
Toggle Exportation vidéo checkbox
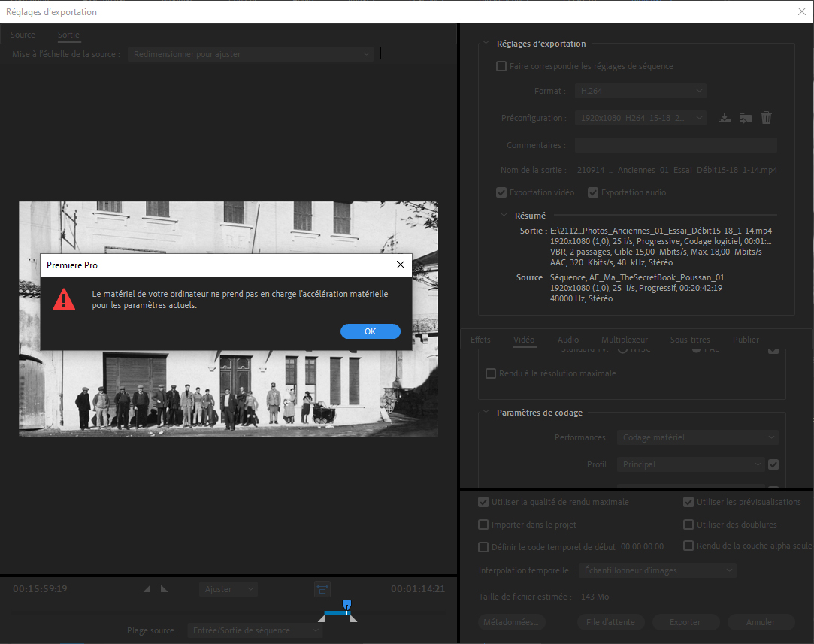tap(501, 192)
